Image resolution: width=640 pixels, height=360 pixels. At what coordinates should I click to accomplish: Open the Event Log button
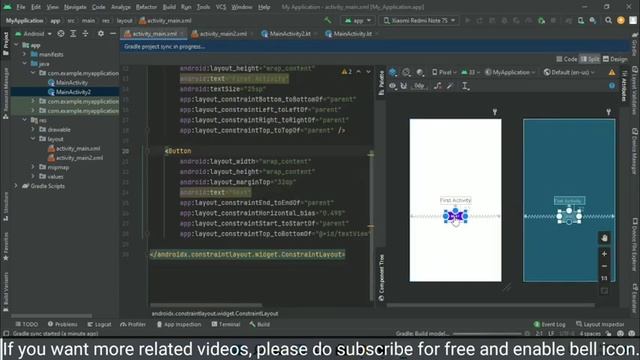(549, 324)
